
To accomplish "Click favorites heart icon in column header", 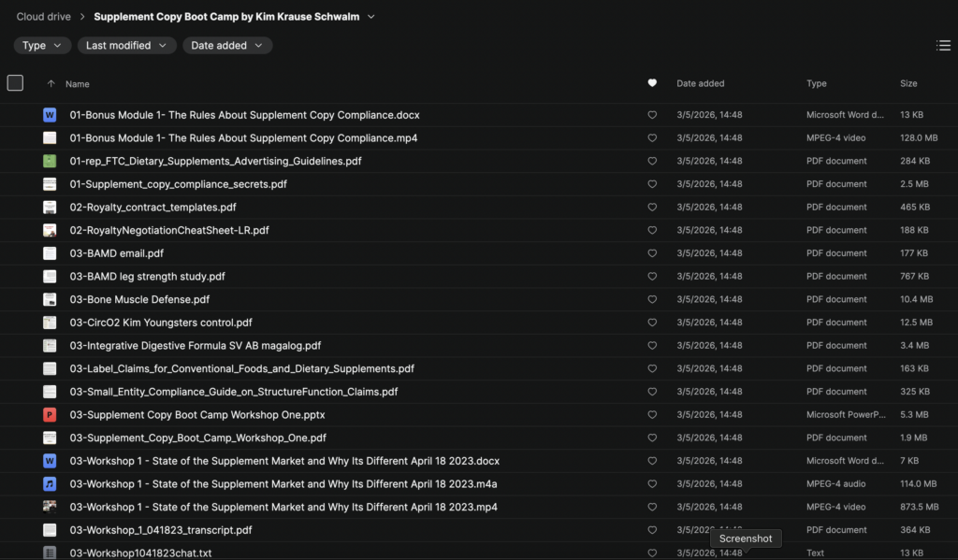I will coord(652,83).
